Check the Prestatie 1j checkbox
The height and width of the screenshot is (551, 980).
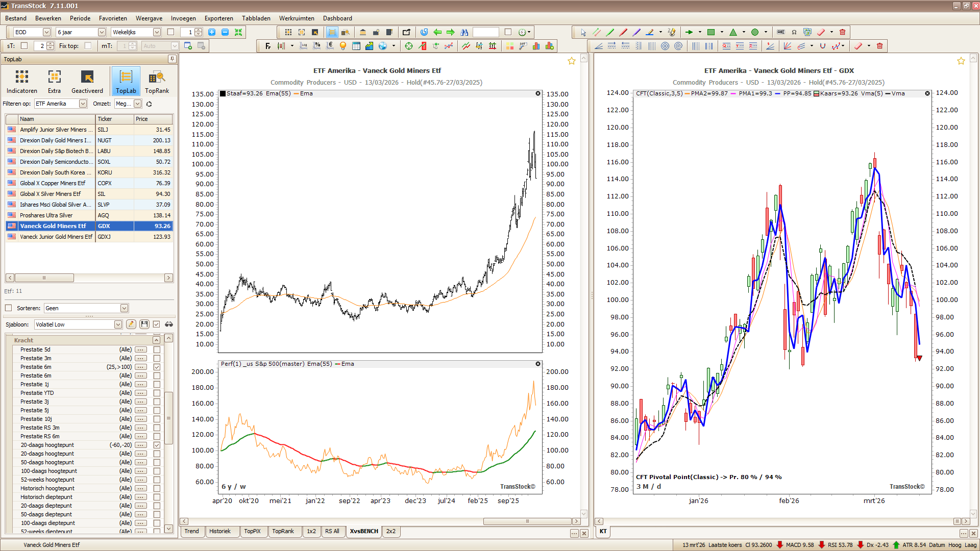[157, 384]
